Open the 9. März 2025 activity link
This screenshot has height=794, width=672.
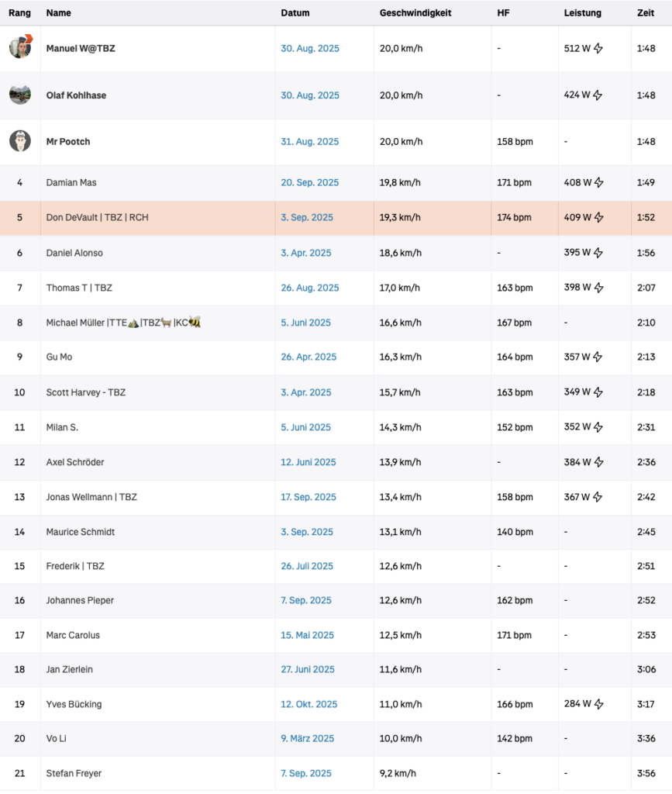pos(308,738)
